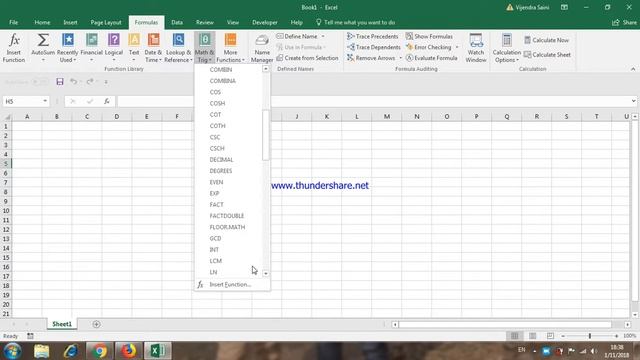Viewport: 640px width, 360px height.
Task: Click the Share button
Action: point(624,22)
